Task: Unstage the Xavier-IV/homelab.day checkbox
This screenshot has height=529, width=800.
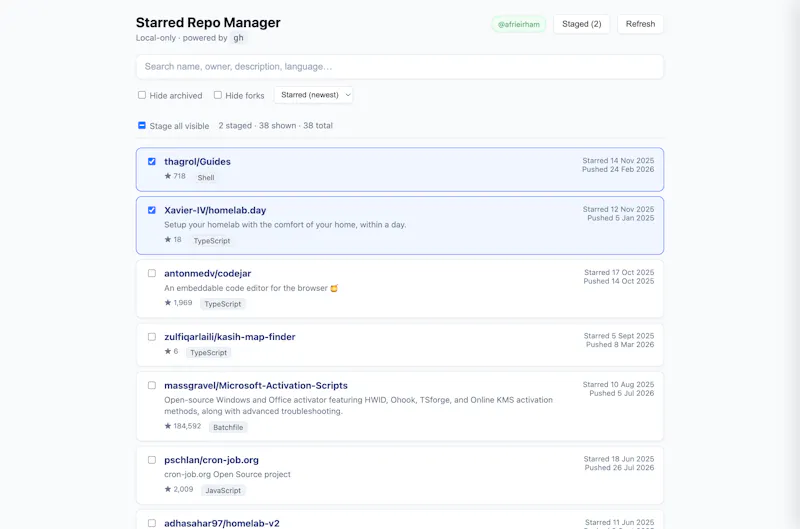Action: (152, 210)
